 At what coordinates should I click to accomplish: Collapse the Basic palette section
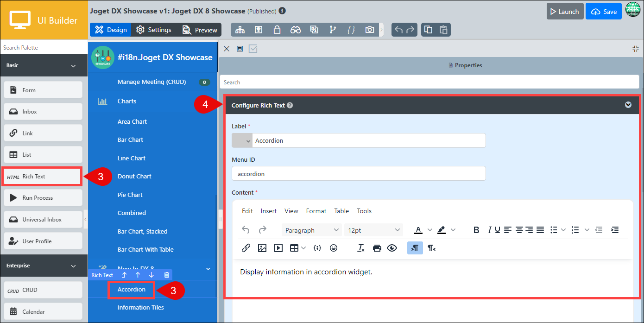pyautogui.click(x=73, y=66)
